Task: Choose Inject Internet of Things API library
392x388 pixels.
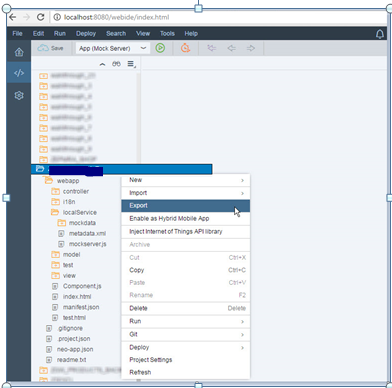Action: click(x=186, y=232)
